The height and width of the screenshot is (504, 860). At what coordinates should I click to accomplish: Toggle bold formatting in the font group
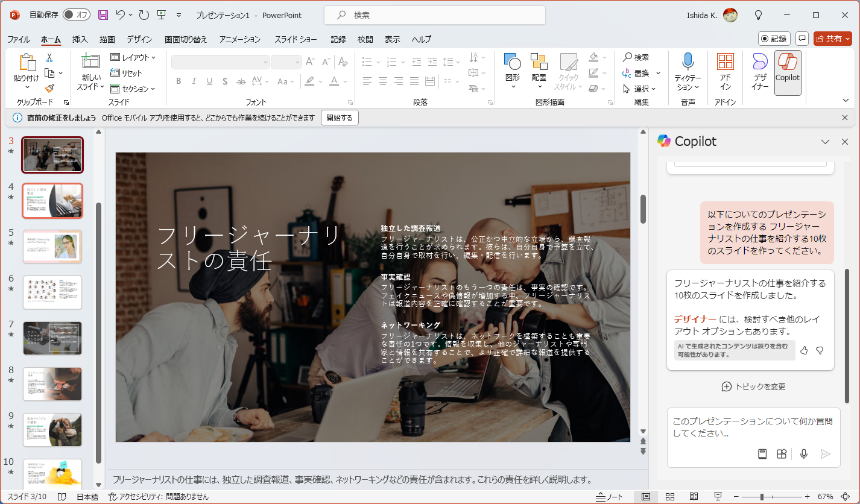click(x=178, y=81)
